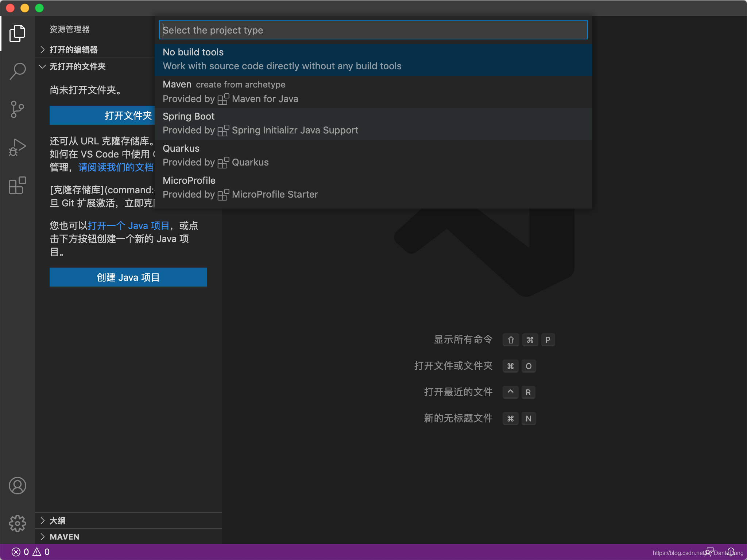Screen dimensions: 747x560
Task: Click the O key hint for open file
Action: [529, 366]
